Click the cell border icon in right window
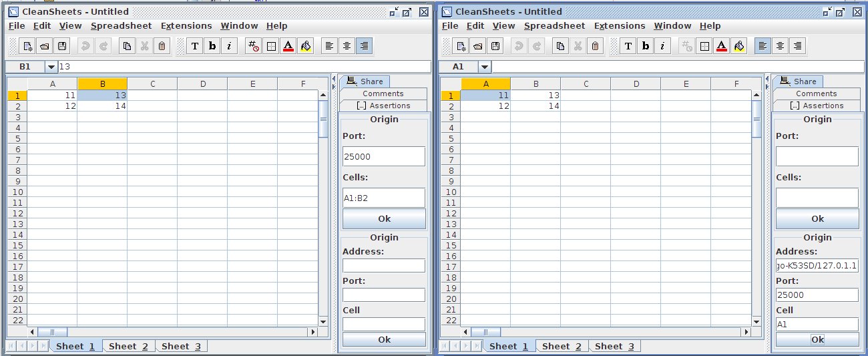Viewport: 868px width, 356px height. pos(704,46)
